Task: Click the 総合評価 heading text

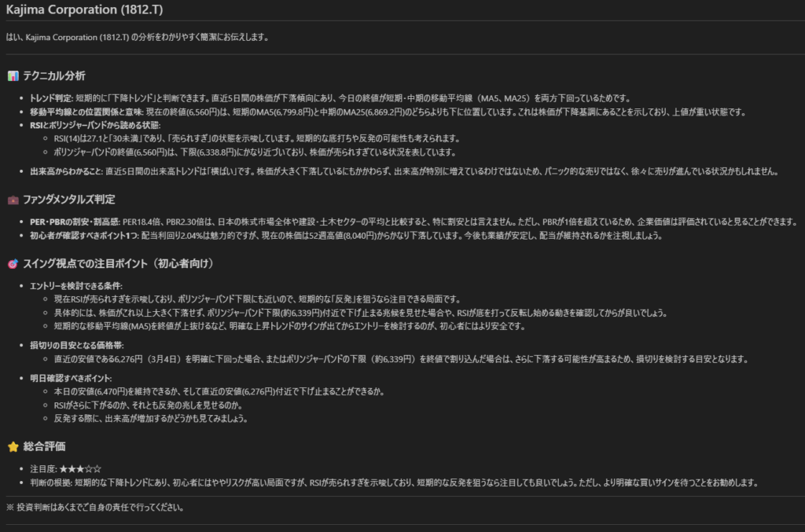Action: click(x=46, y=446)
